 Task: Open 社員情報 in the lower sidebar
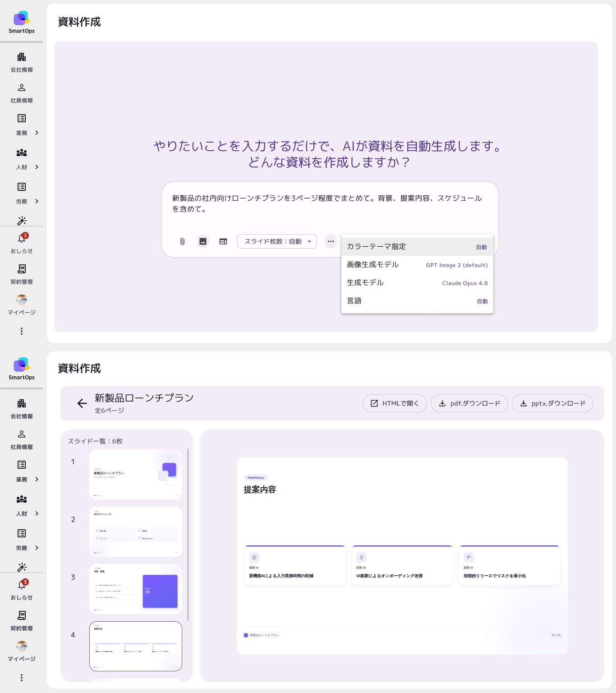[22, 439]
